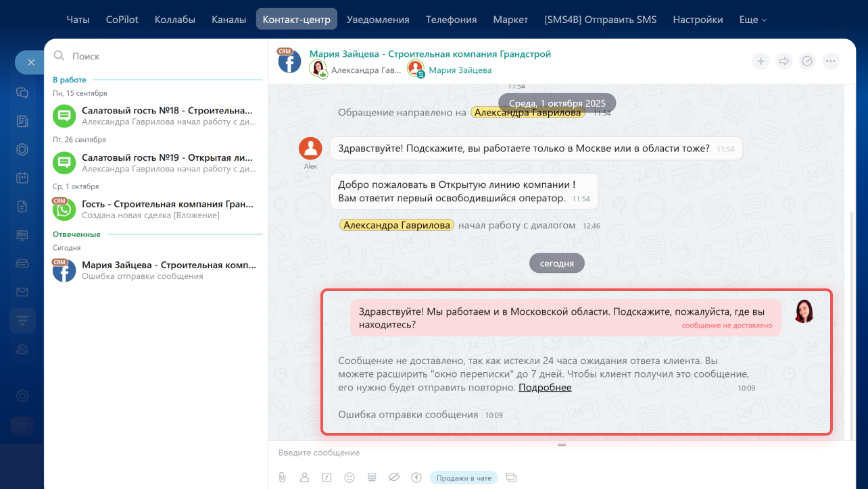868x489 pixels.
Task: Click the Продажи в чате button
Action: tap(464, 478)
